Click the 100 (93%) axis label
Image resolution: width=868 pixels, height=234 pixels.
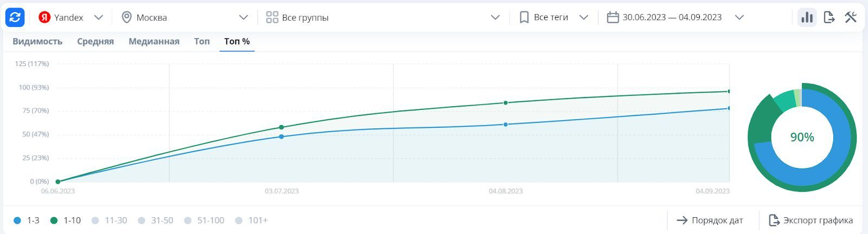(34, 87)
